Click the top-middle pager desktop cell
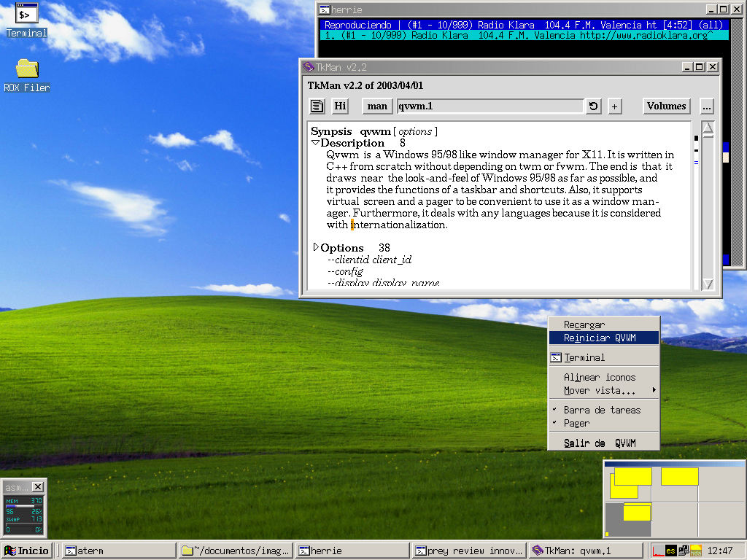Image resolution: width=747 pixels, height=560 pixels. [x=675, y=483]
